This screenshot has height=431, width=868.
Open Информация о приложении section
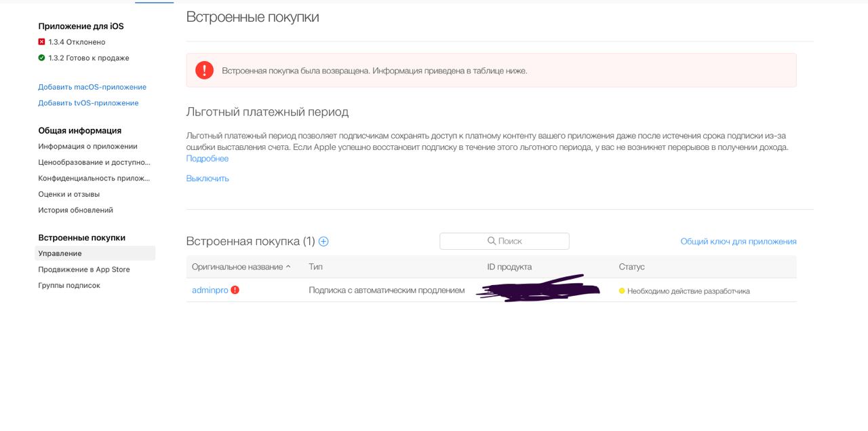pos(87,147)
